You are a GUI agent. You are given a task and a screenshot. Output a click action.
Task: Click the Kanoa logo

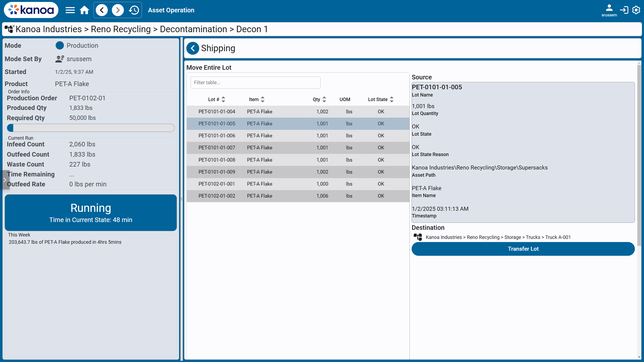click(x=31, y=10)
